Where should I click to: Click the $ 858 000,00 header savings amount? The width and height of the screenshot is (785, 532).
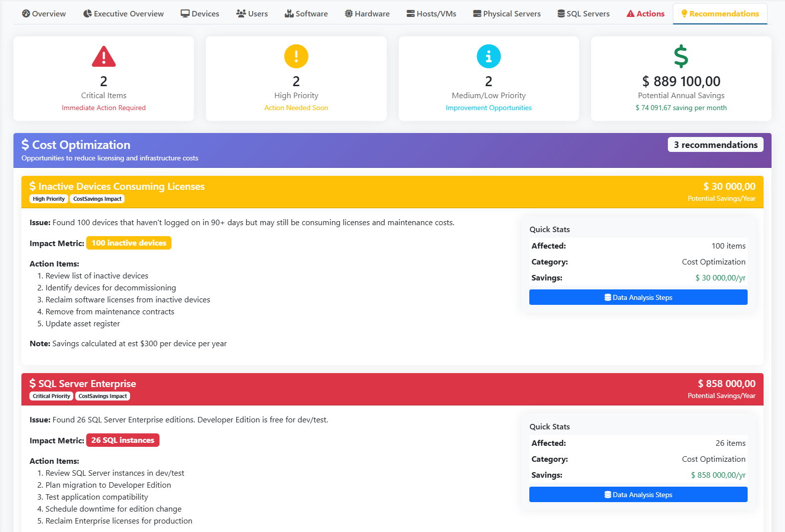click(727, 384)
